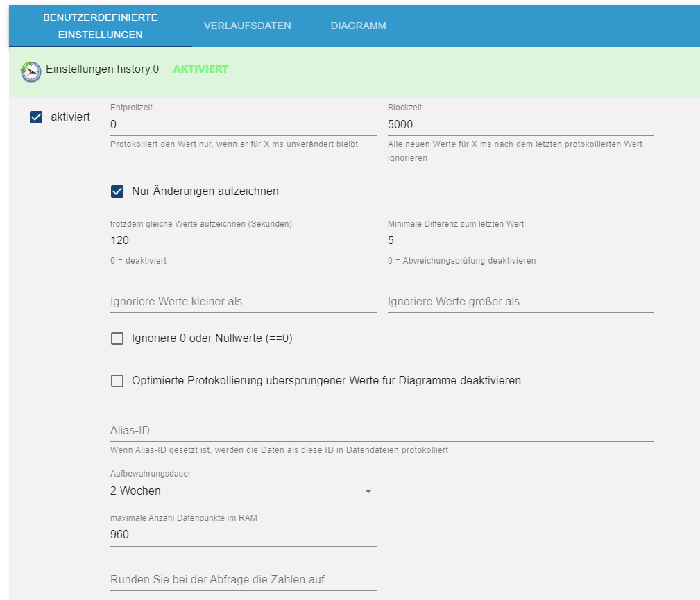Disable 'Nur Änderungen aufzeichnen' checkbox
This screenshot has height=600, width=700.
point(117,191)
